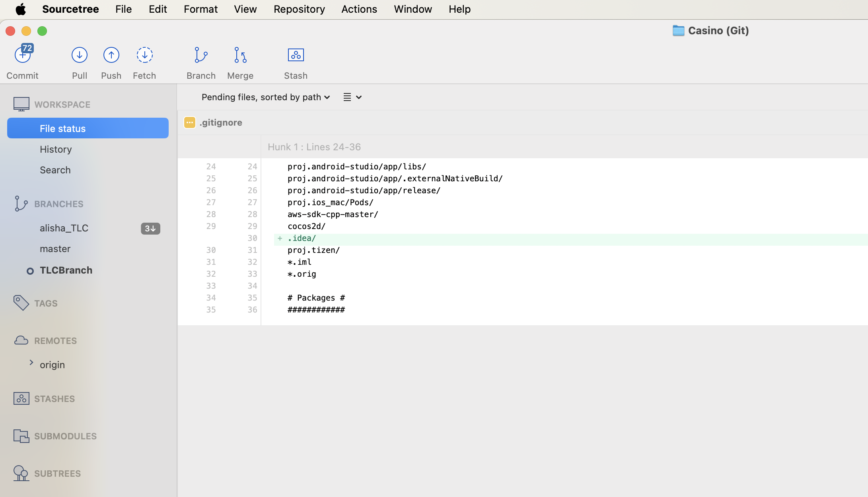
Task: Click the Merge toolbar icon
Action: [x=240, y=55]
